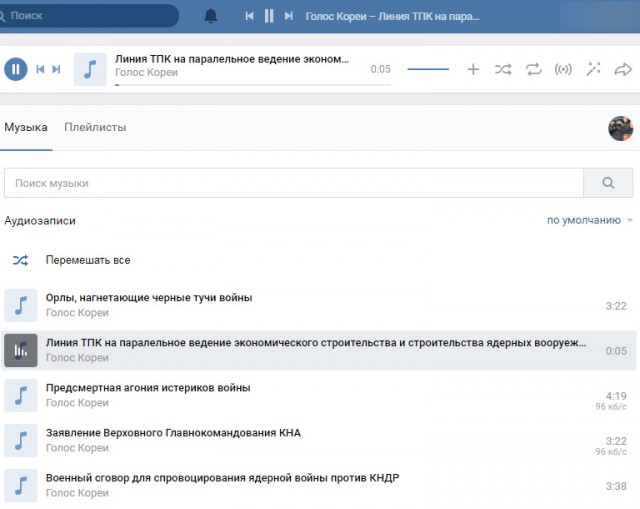
Task: Click the Поиск музыки input field
Action: tap(294, 183)
